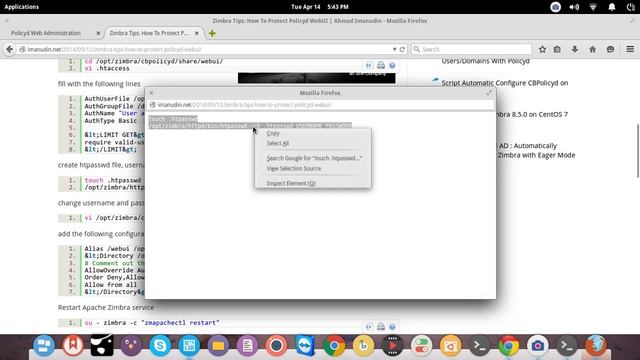Click the Search box in Firefox toolbar
The image size is (640, 360).
point(471,49)
